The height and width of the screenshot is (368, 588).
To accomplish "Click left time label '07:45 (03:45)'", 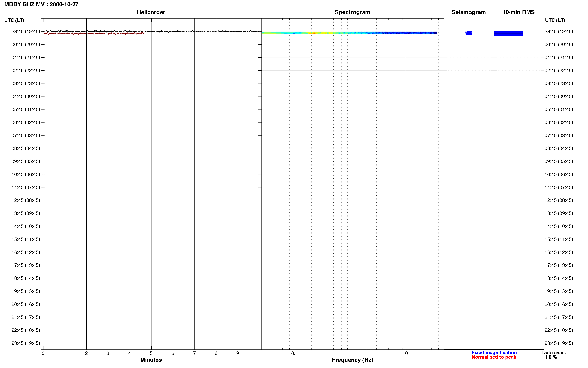I will (x=26, y=135).
